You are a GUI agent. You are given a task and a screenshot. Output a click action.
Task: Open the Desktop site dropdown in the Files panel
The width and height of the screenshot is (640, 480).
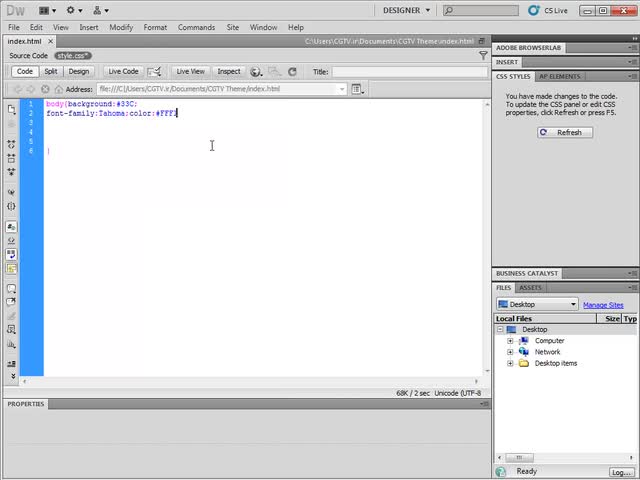point(537,304)
